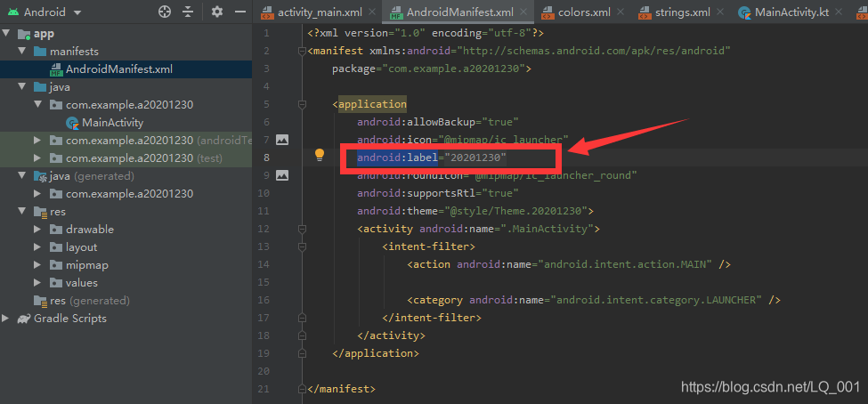
Task: Collapse the manifests folder
Action: pyautogui.click(x=22, y=52)
